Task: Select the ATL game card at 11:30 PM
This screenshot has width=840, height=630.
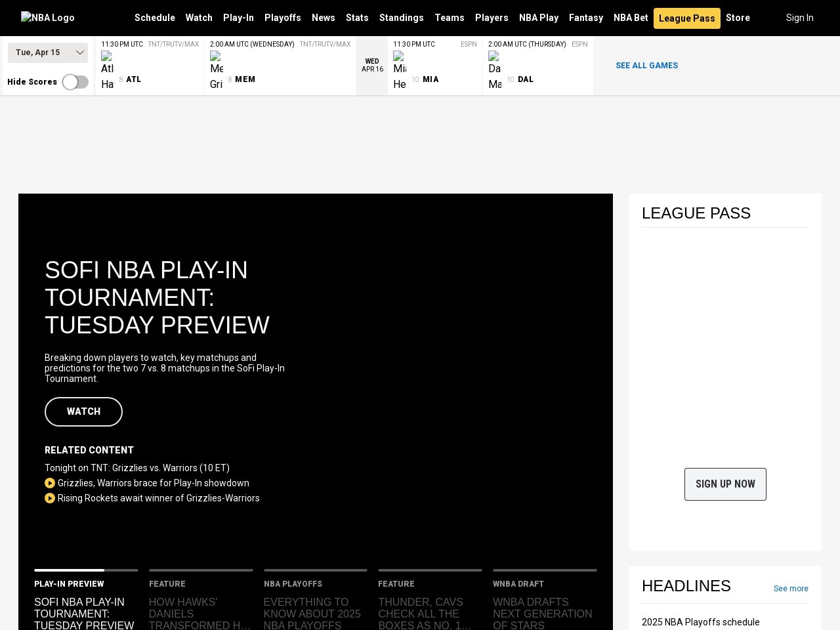Action: point(150,66)
